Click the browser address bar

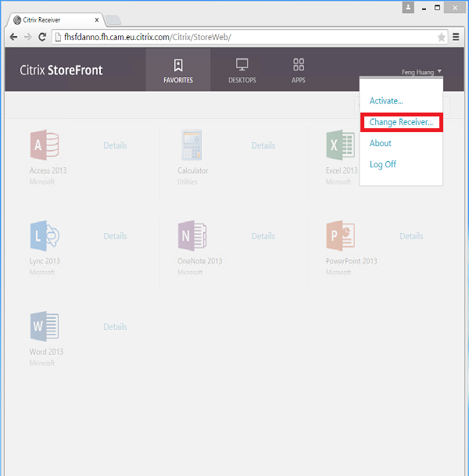pos(234,37)
